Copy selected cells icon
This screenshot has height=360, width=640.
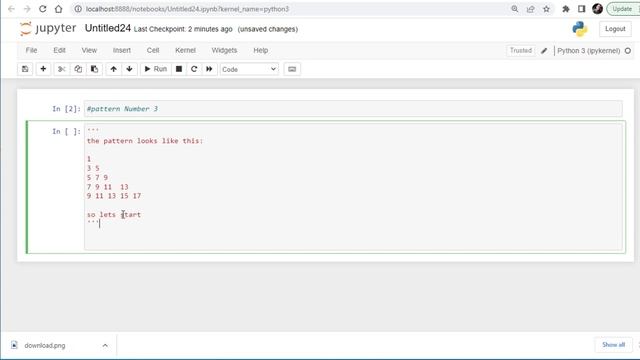(78, 69)
